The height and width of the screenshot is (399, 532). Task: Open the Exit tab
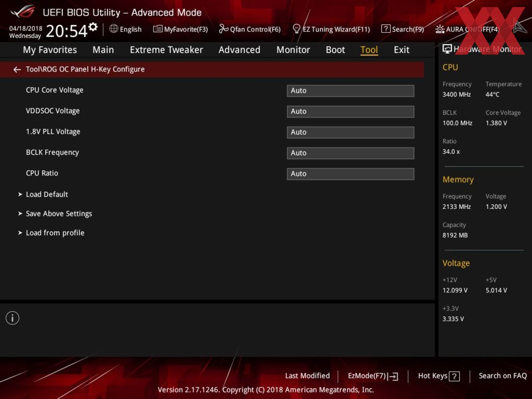(x=401, y=50)
